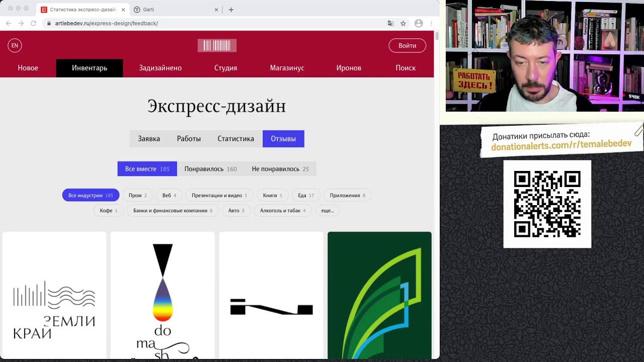
Task: Open a new browser tab with the plus icon
Action: 231,10
